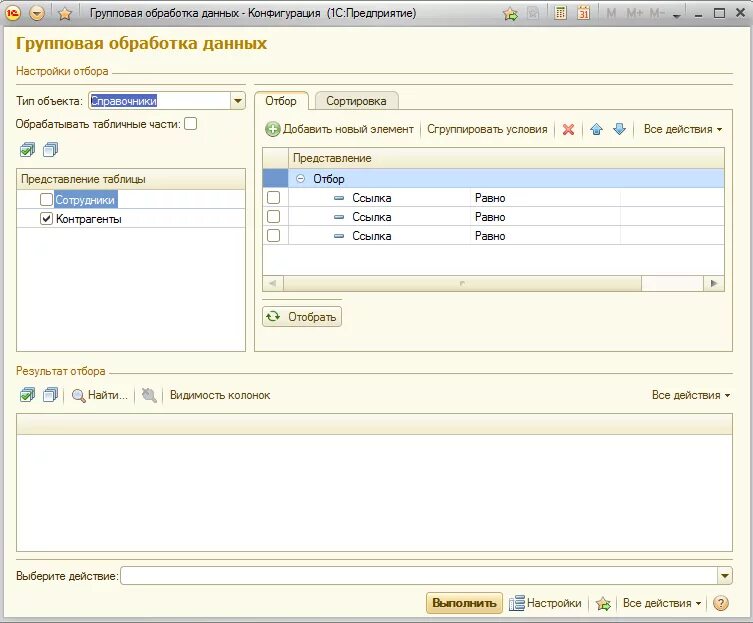Untick the Контрагенты checkbox
This screenshot has width=753, height=623.
[x=47, y=219]
